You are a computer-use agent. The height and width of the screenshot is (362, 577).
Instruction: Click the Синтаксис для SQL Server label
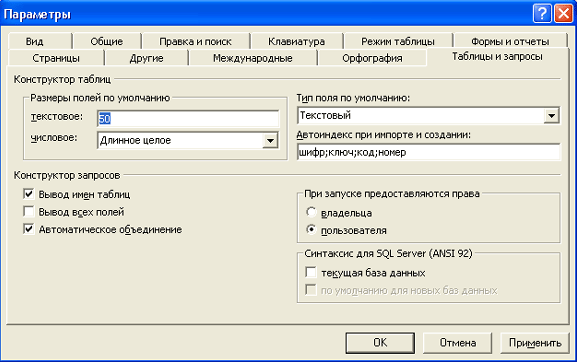388,253
